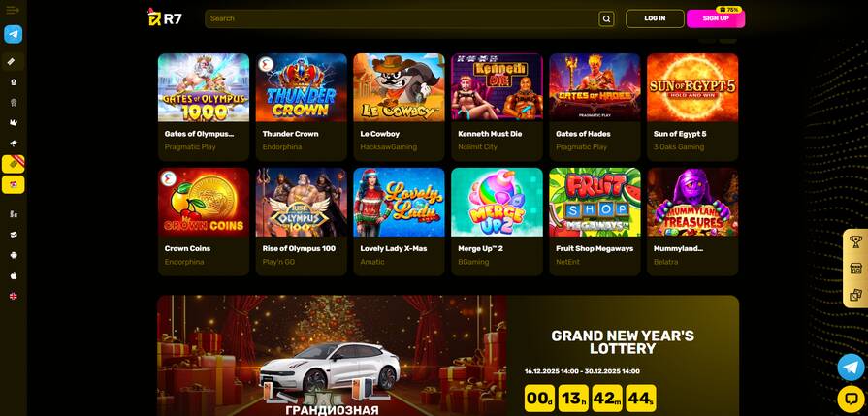Expand the sidebar hamburger menu
The width and height of the screenshot is (868, 416).
(13, 10)
